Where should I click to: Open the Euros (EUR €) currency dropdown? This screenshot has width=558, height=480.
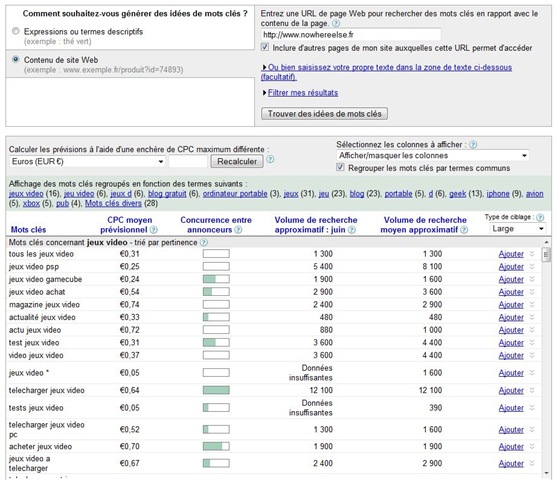click(87, 162)
